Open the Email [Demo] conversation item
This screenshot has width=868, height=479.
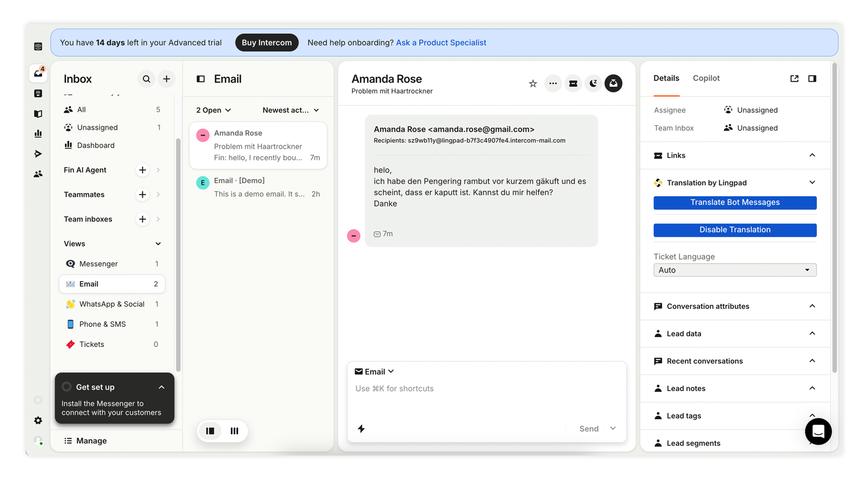coord(258,187)
